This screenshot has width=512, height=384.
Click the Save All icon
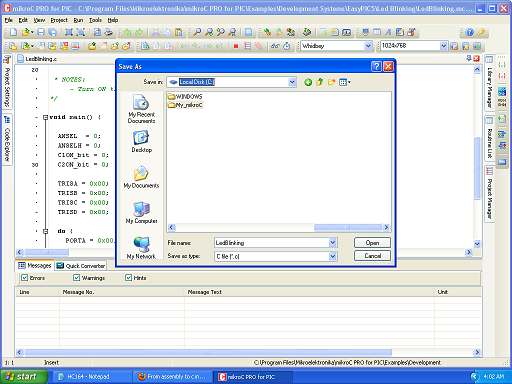(52, 32)
